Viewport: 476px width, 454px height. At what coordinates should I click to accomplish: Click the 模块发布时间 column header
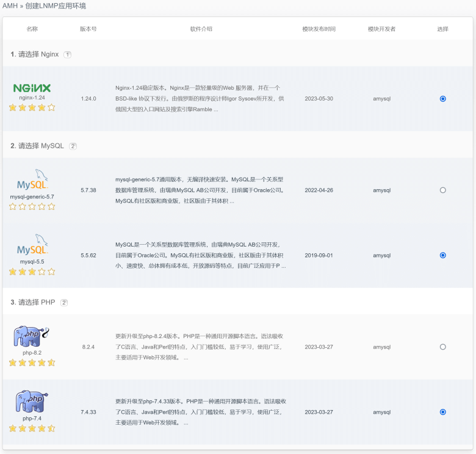(319, 29)
